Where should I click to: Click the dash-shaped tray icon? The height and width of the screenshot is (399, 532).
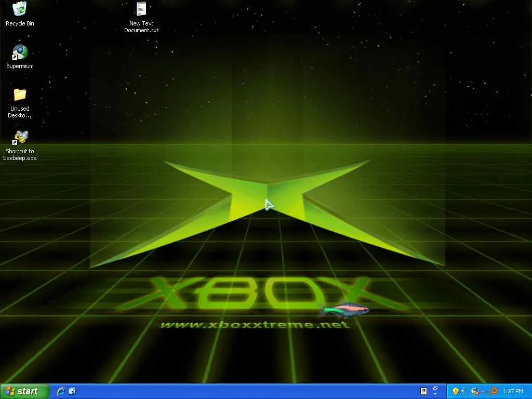484,392
